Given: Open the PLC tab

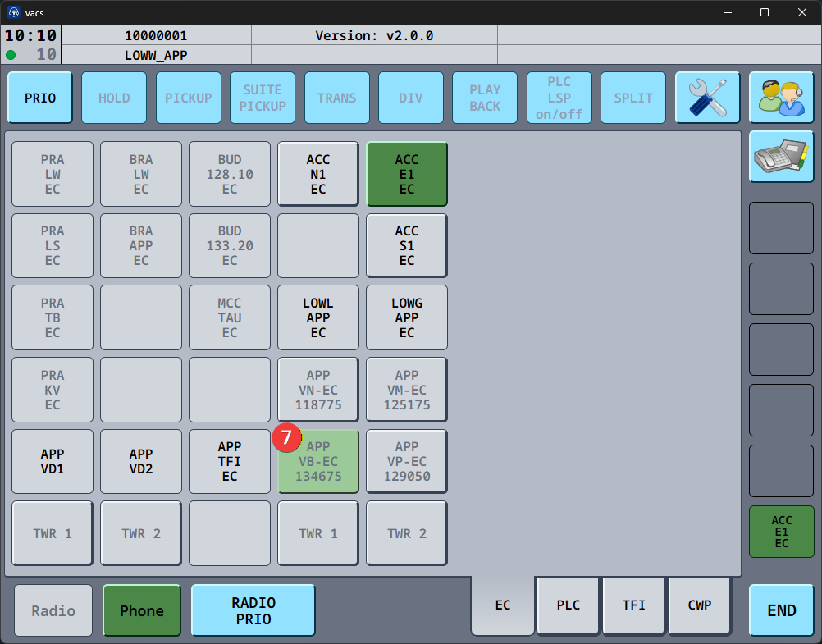Looking at the screenshot, I should pos(569,605).
